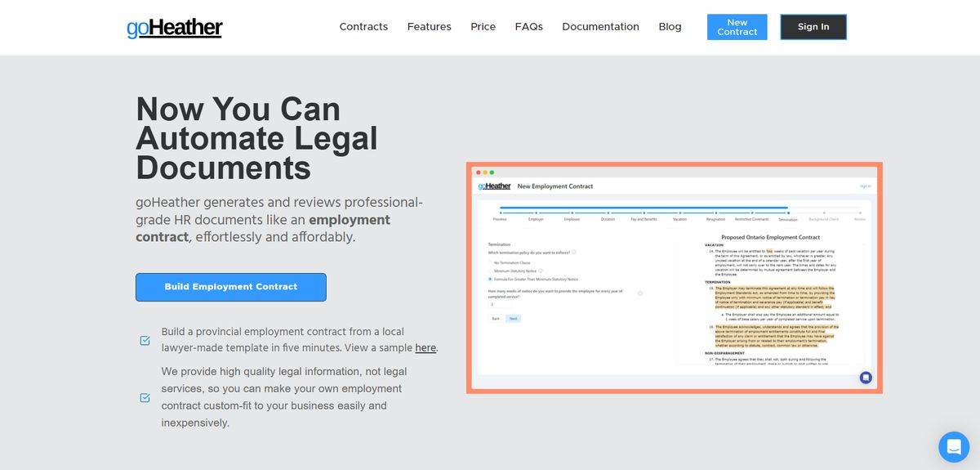Click the checkmark icon beside 'Build a provincial' text

coord(145,340)
